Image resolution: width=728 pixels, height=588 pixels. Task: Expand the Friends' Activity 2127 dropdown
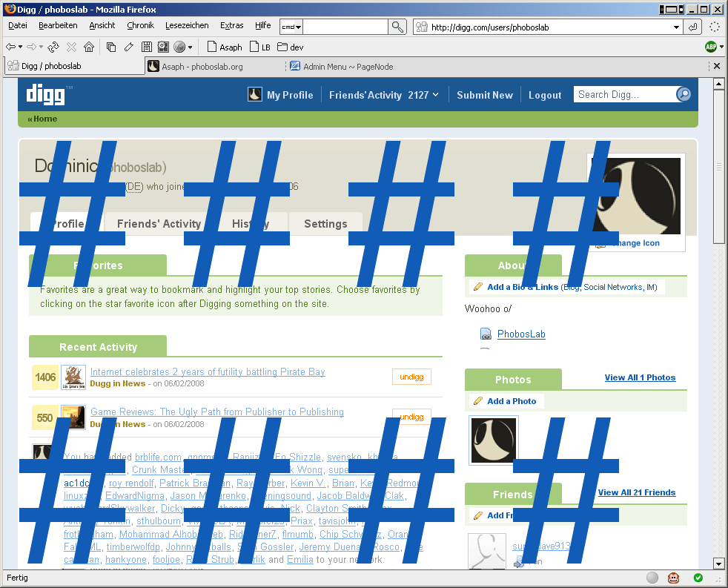point(435,95)
